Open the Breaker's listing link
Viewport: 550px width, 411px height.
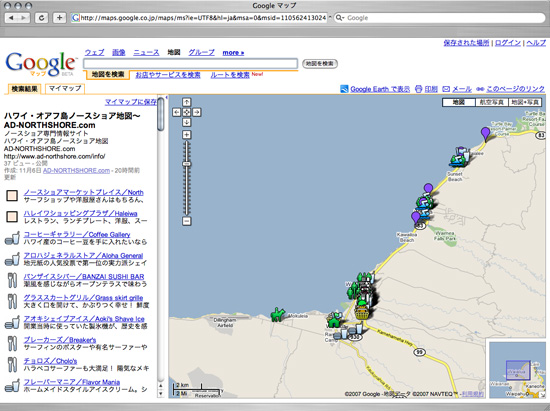click(60, 340)
